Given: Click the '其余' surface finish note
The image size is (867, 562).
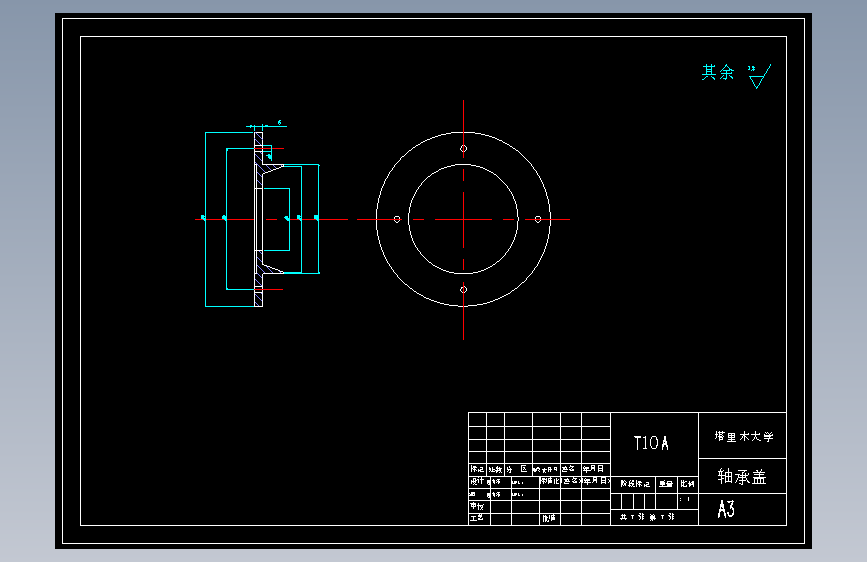Looking at the screenshot, I should point(718,72).
